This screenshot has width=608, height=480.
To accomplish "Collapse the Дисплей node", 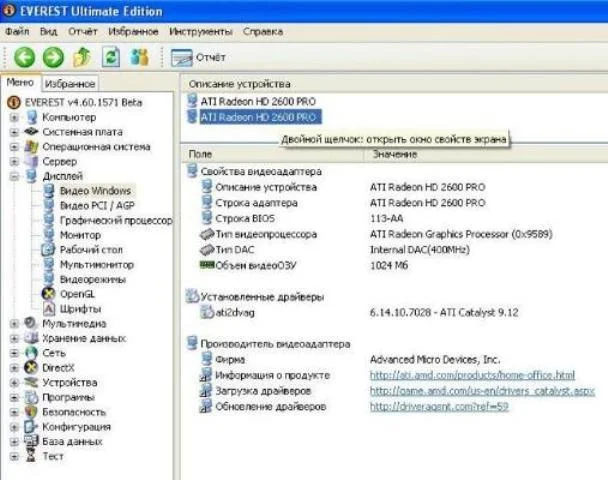I will (x=14, y=176).
